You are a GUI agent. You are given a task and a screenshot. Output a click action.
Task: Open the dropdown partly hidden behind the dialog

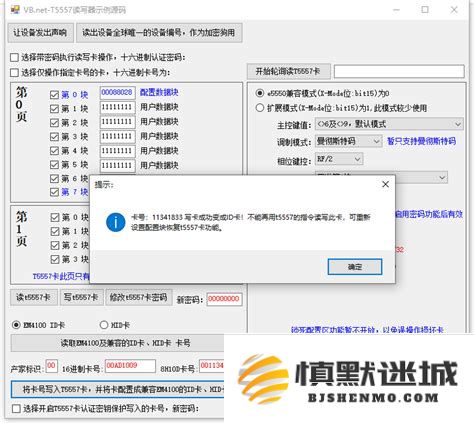coord(381,177)
